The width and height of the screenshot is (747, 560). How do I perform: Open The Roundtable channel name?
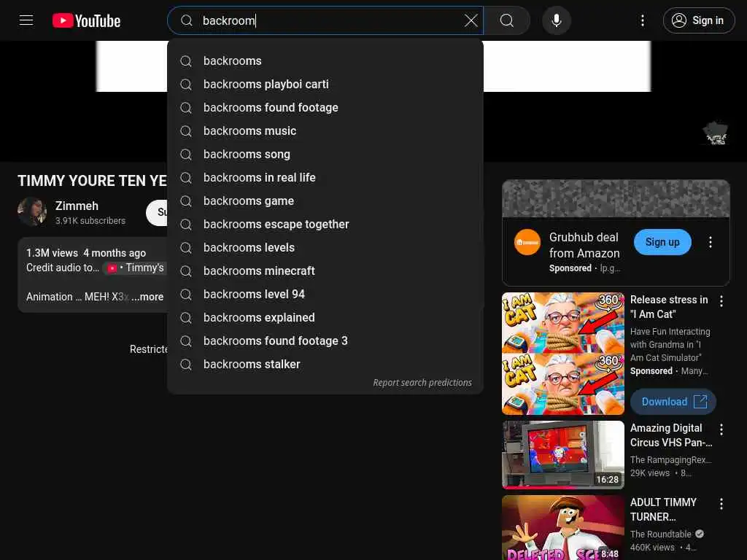(x=660, y=534)
